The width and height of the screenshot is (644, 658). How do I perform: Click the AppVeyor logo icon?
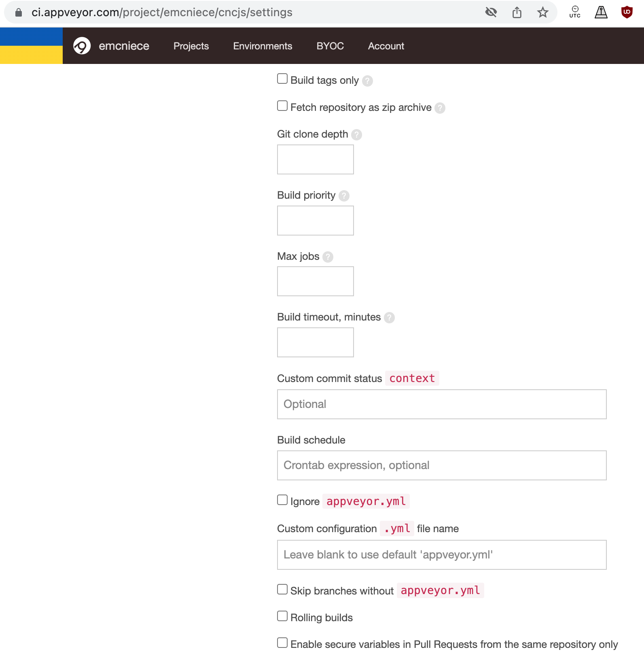click(x=82, y=46)
